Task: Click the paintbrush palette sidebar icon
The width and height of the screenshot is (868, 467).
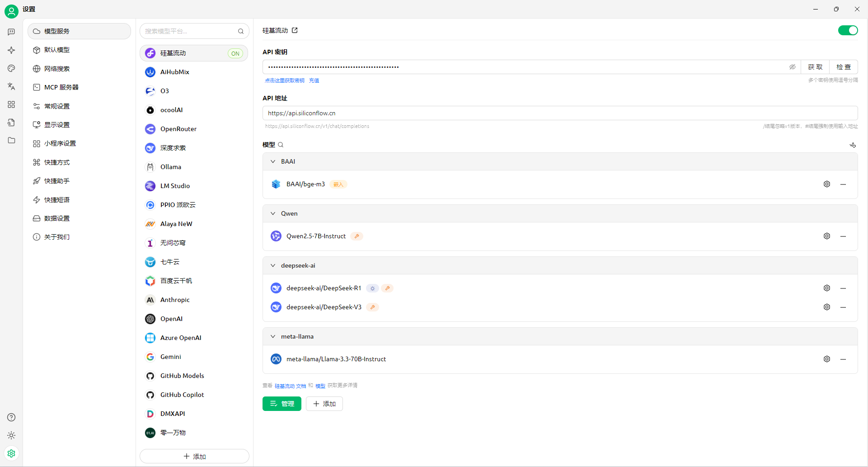Action: [x=11, y=68]
